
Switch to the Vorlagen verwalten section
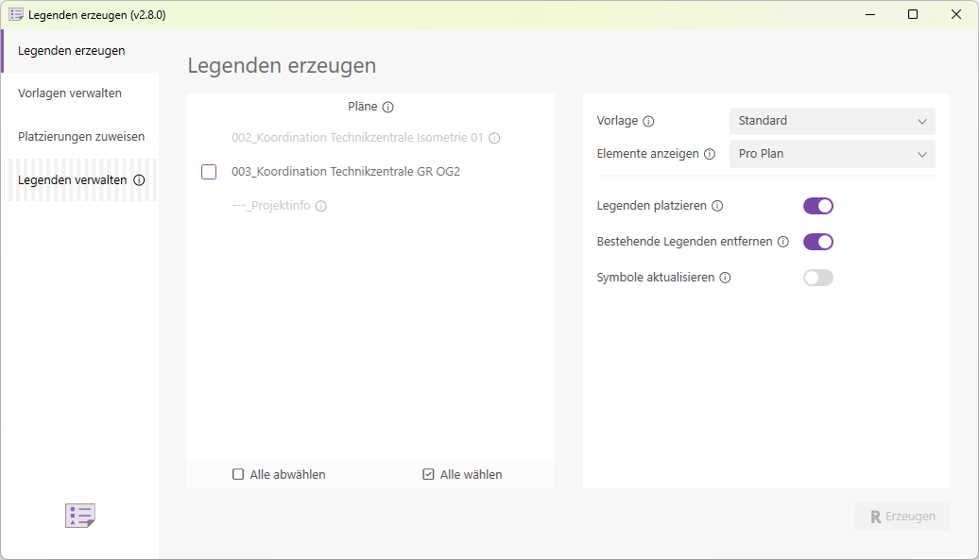(70, 93)
